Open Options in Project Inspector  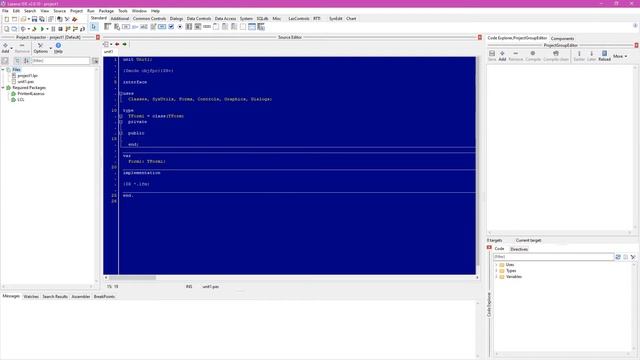(x=40, y=48)
